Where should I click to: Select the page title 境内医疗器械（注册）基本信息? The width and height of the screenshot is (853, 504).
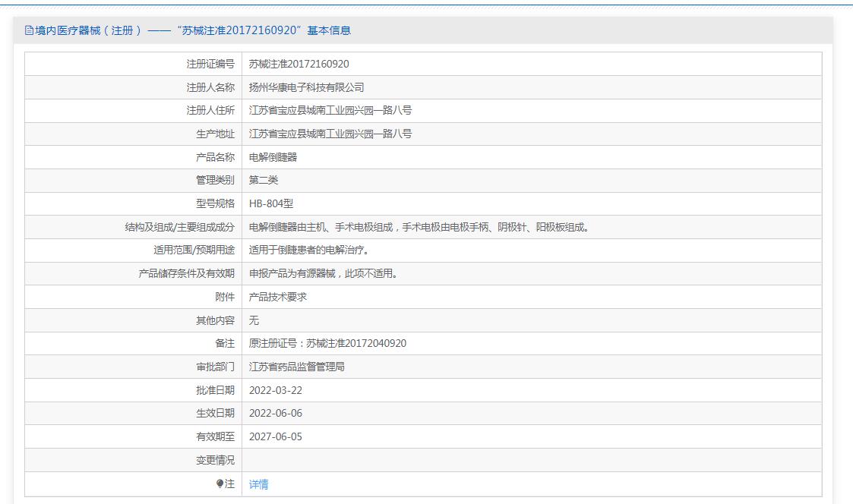point(193,30)
